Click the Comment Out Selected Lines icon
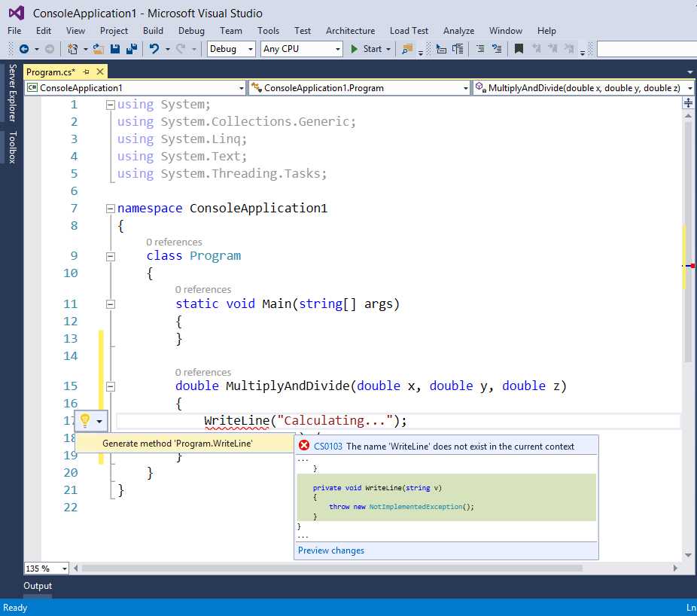697x616 pixels. 480,49
